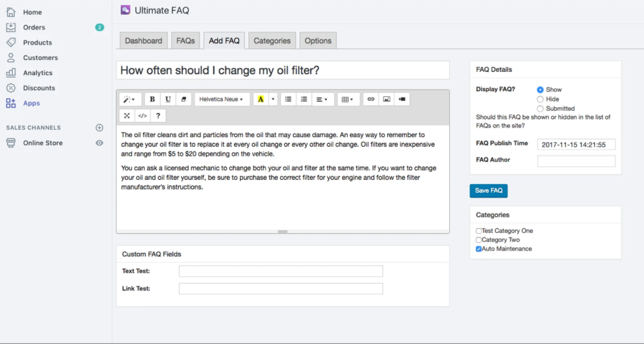The width and height of the screenshot is (644, 344).
Task: Click the Discounts badge icon
Action: click(x=11, y=88)
